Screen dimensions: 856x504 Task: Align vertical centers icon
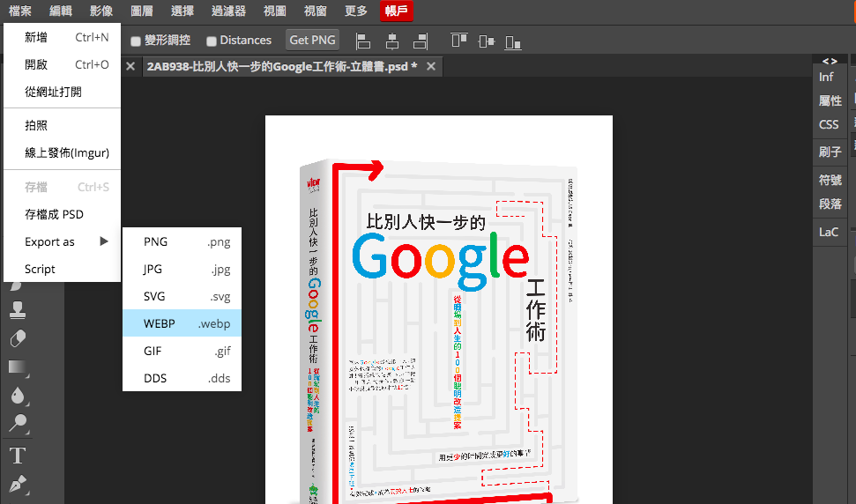486,41
